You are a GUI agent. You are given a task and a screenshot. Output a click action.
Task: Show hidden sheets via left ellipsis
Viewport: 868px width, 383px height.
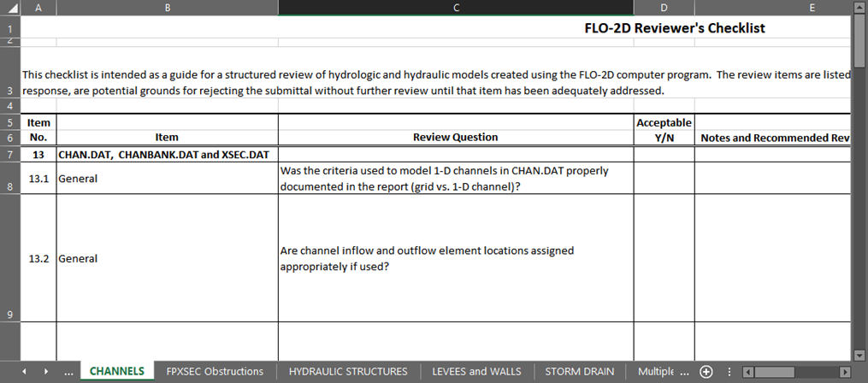coord(68,372)
